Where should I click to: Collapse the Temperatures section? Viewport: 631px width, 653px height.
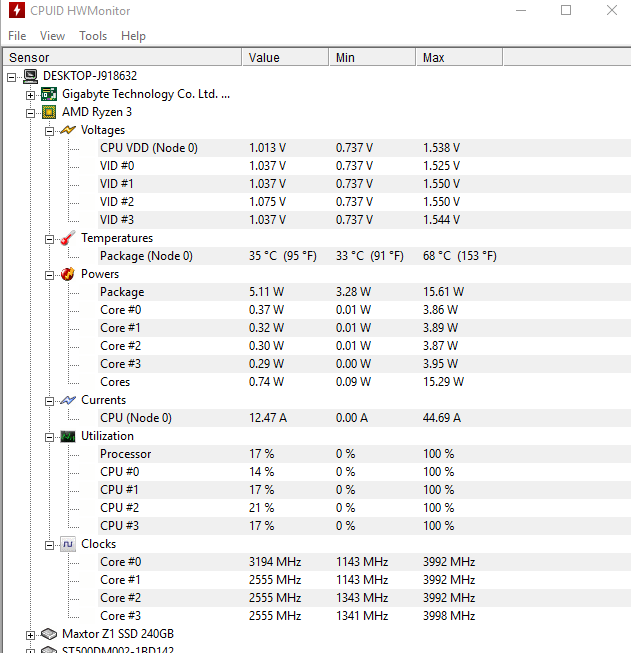coord(50,239)
